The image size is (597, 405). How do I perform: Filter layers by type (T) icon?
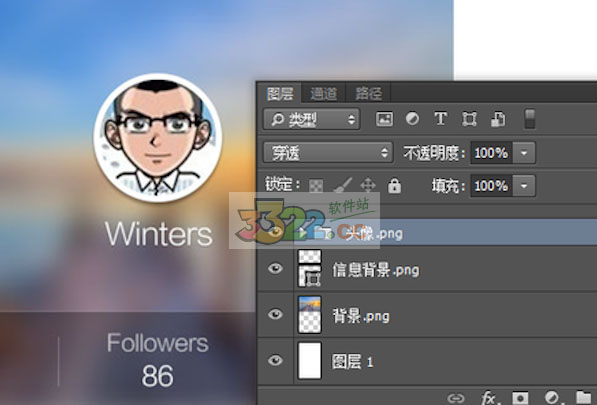tap(441, 119)
